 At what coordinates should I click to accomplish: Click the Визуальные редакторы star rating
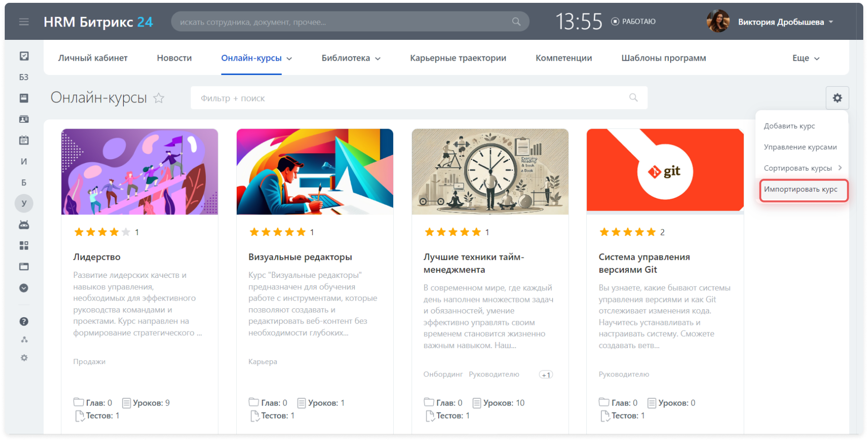[277, 232]
